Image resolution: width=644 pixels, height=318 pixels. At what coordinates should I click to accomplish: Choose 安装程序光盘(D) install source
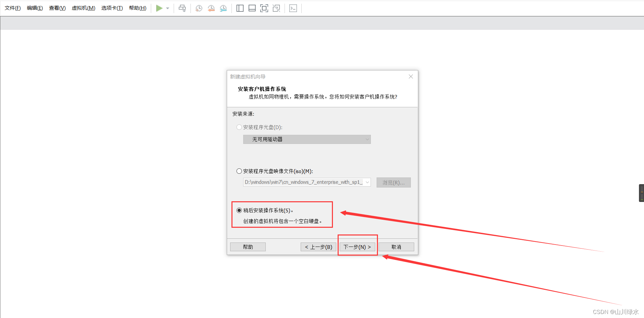(x=239, y=127)
